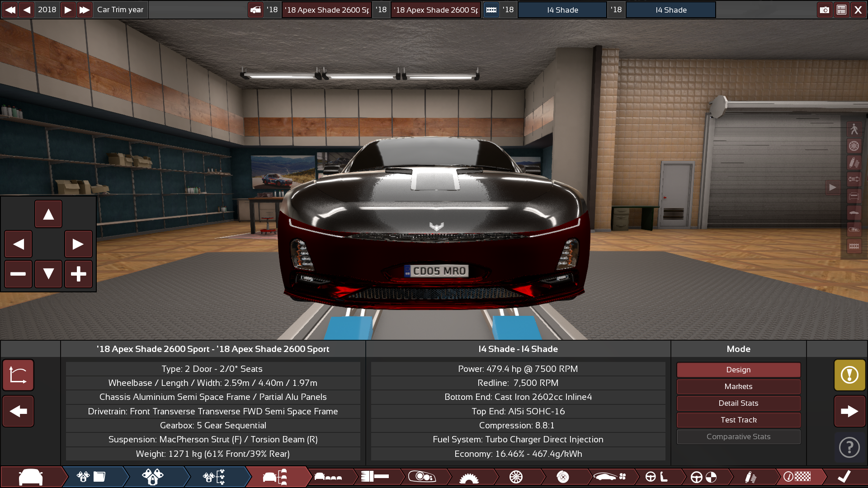Select Comparative Stats mode
Viewport: 868px width, 488px height.
(x=738, y=436)
